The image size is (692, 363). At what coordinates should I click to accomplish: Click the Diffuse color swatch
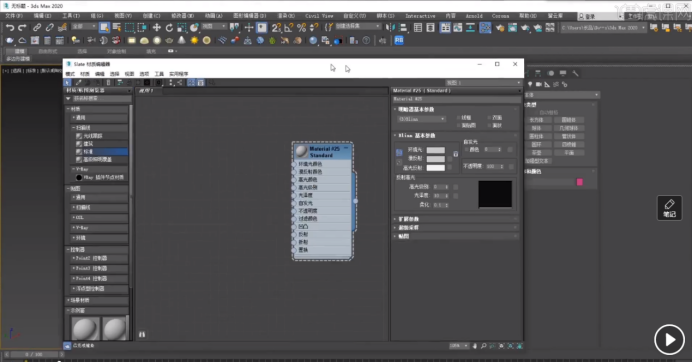[x=436, y=159]
